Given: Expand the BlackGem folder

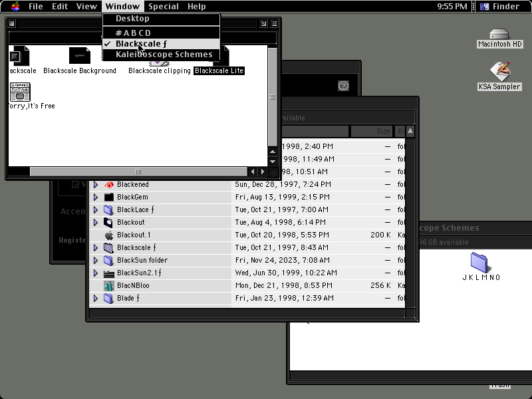Looking at the screenshot, I should click(x=96, y=197).
